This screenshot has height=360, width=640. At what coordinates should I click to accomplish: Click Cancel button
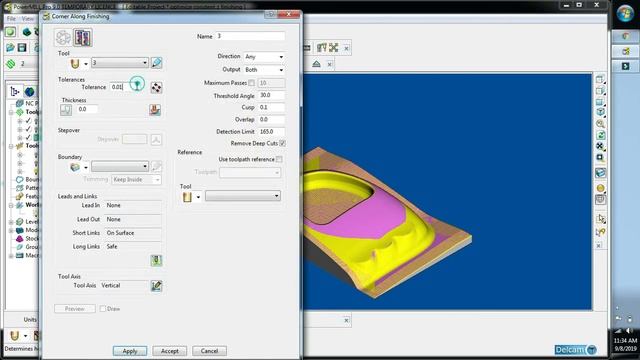209,351
